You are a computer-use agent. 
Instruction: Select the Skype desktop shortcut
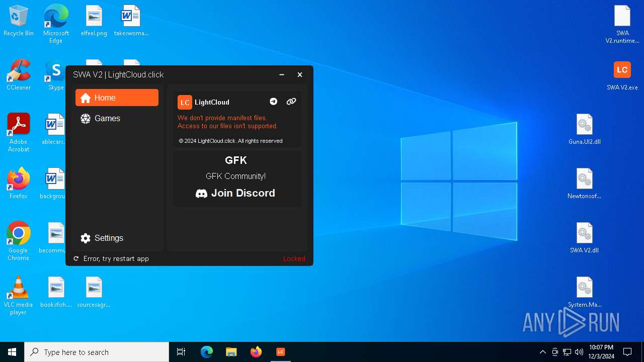56,75
